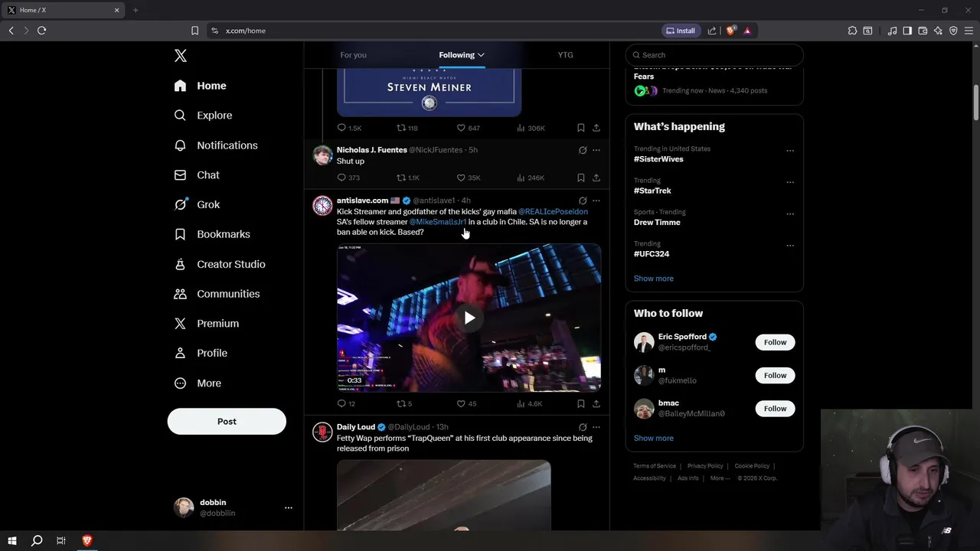Switch to the YTG tab
The height and width of the screenshot is (551, 980).
[565, 55]
